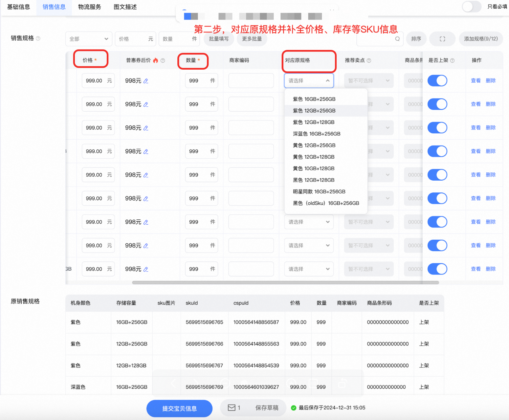Click help icon next to 是否上架

[x=452, y=60]
